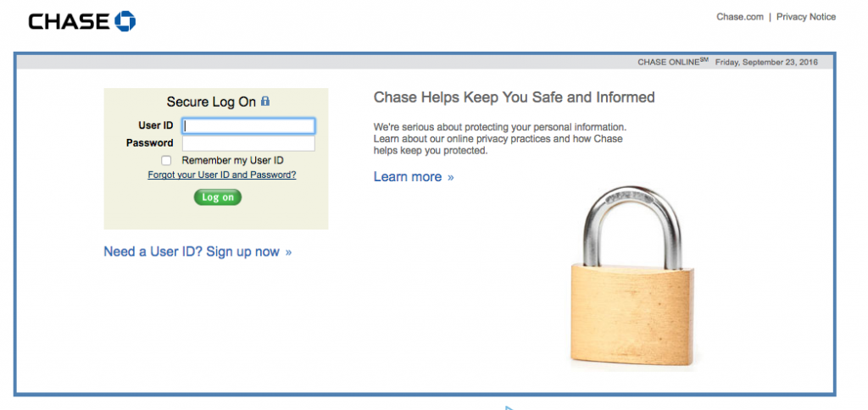
Task: Click the Chase octagon logo icon
Action: click(125, 21)
